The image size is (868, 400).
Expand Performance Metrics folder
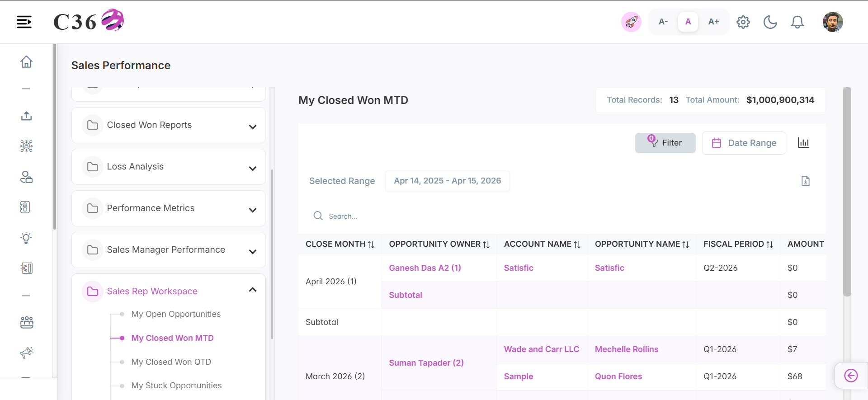point(169,208)
